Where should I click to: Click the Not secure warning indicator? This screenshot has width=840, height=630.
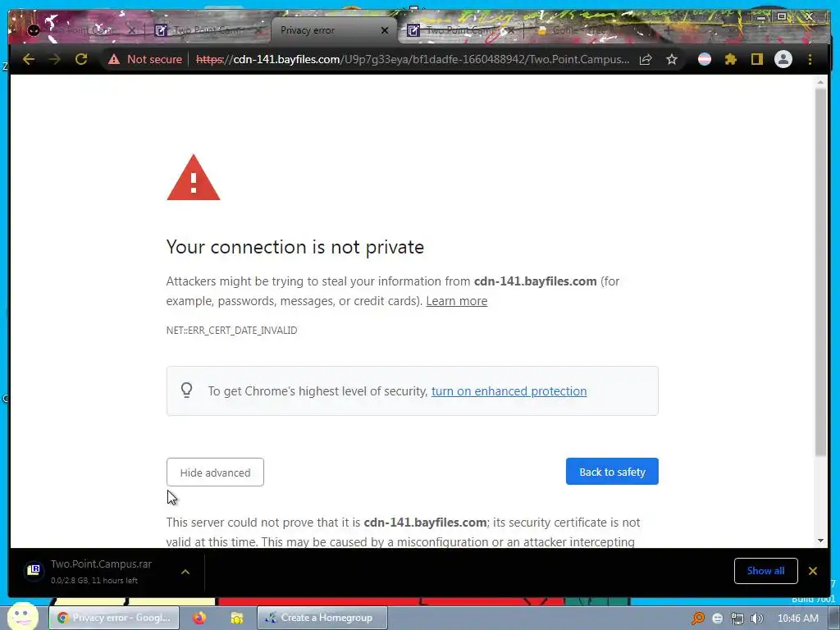coord(145,59)
